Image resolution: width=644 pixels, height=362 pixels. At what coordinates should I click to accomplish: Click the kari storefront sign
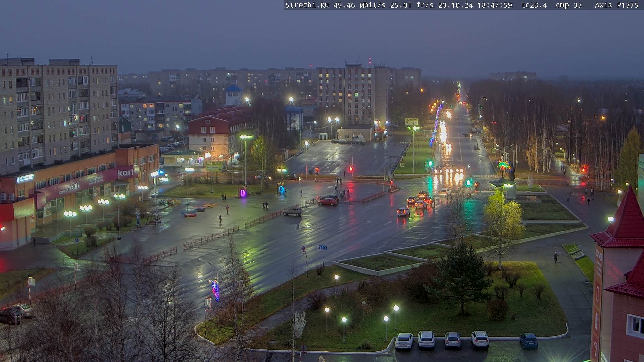pos(125,173)
